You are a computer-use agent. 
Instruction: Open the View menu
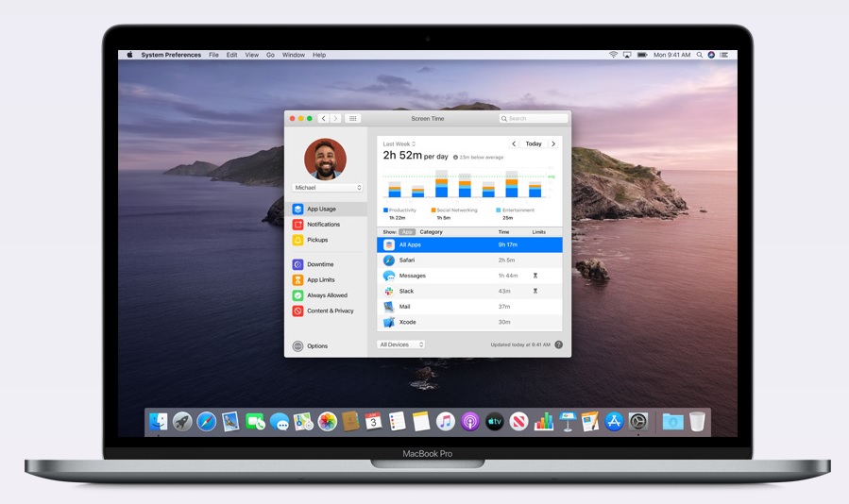pyautogui.click(x=252, y=55)
